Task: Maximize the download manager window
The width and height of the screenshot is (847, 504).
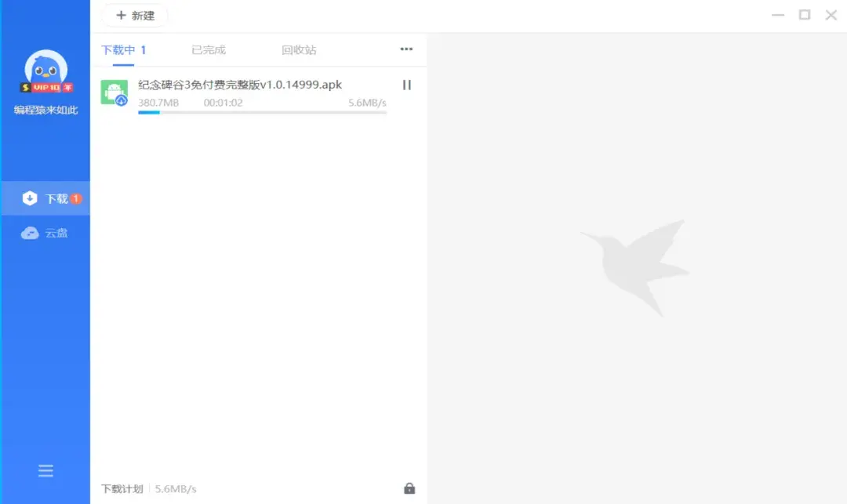Action: 805,15
